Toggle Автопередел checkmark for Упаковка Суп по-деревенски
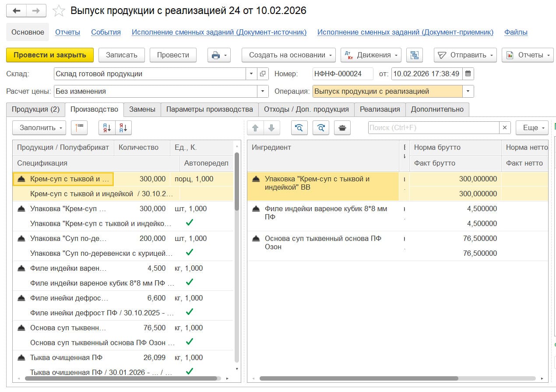Image resolution: width=556 pixels, height=392 pixels. [x=190, y=252]
